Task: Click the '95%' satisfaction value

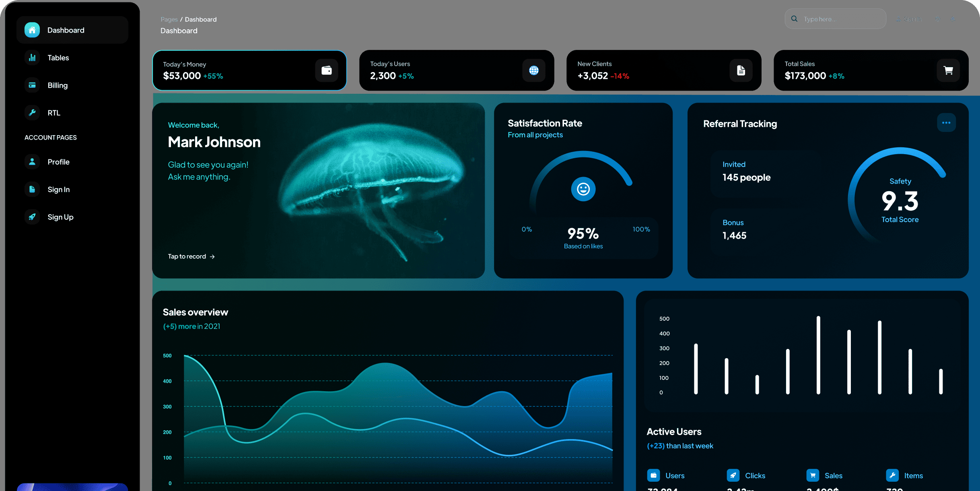Action: [x=583, y=233]
